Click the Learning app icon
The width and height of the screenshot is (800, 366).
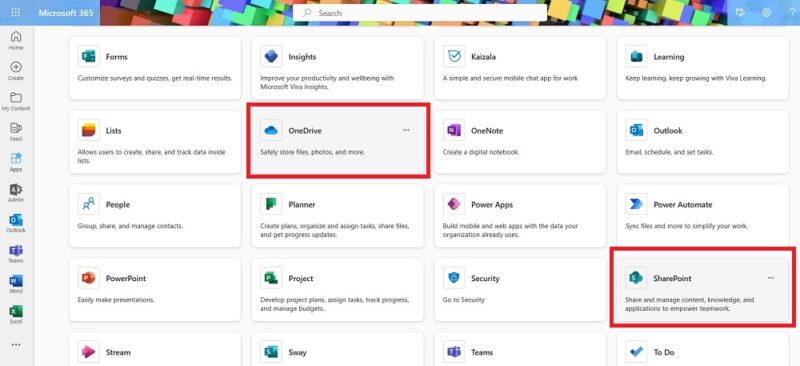point(636,56)
